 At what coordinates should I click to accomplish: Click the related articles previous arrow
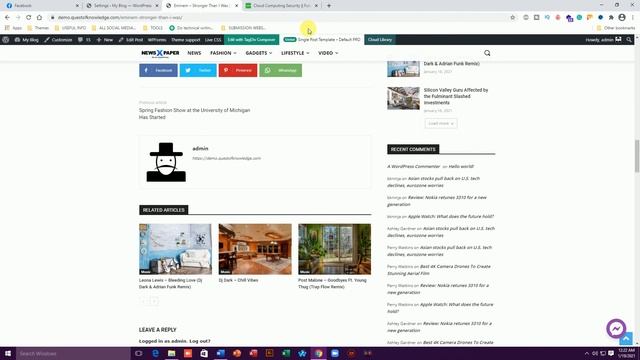143,301
